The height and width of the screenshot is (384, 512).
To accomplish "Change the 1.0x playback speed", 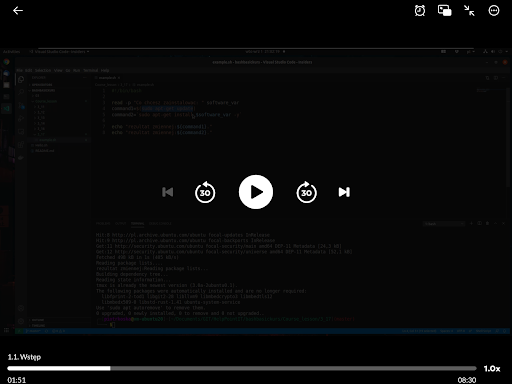I will click(x=492, y=369).
